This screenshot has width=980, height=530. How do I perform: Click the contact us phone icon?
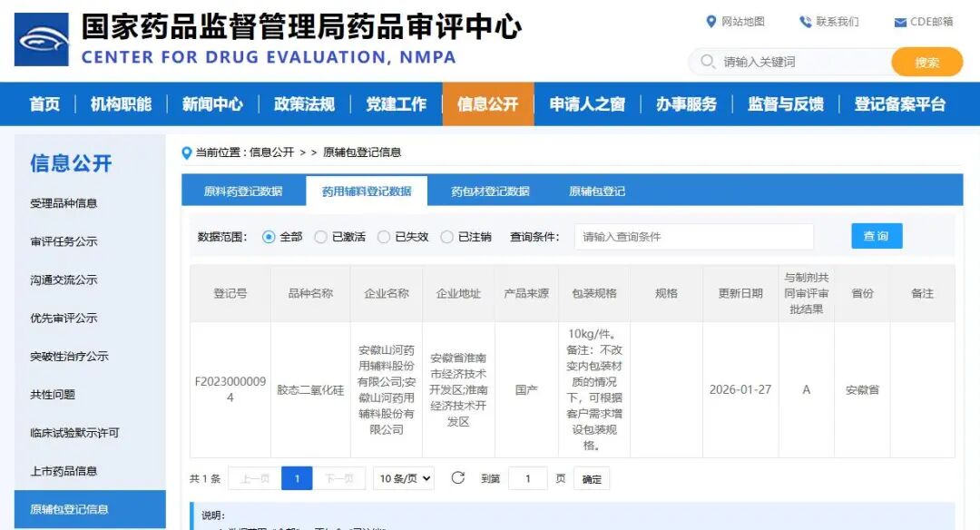click(x=805, y=22)
